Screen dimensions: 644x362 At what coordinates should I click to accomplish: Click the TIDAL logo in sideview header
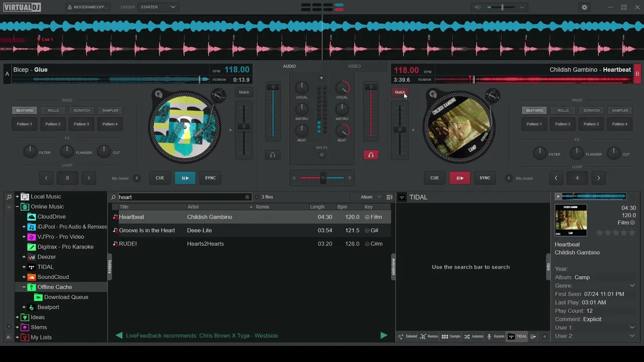[401, 197]
